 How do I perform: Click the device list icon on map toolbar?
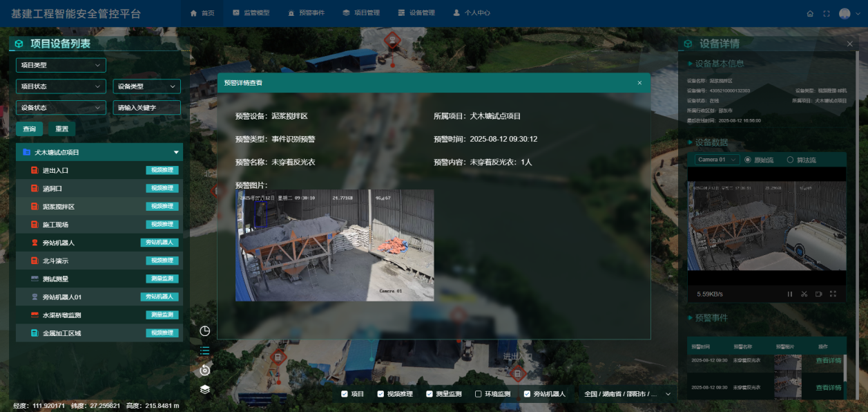pos(204,350)
